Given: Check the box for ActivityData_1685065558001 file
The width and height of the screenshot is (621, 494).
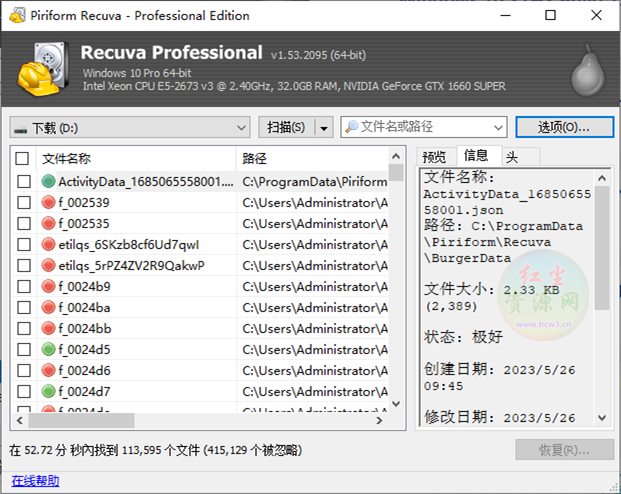Looking at the screenshot, I should click(x=24, y=181).
